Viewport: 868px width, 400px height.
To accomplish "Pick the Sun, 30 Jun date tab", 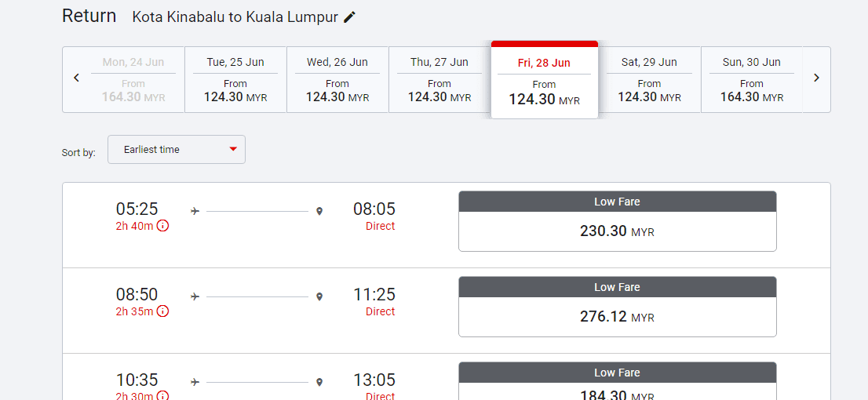I will 752,80.
